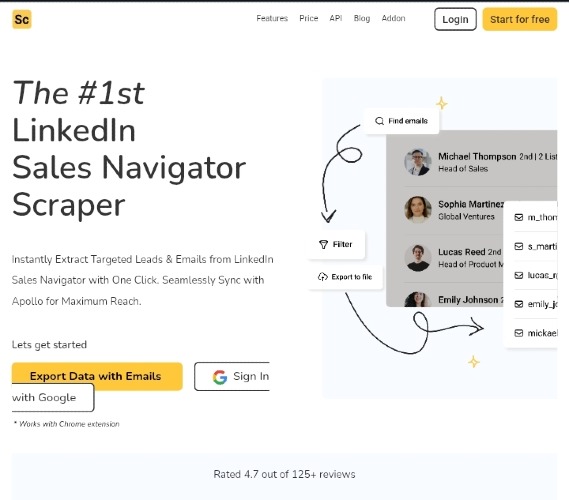Open the Price menu item

308,18
